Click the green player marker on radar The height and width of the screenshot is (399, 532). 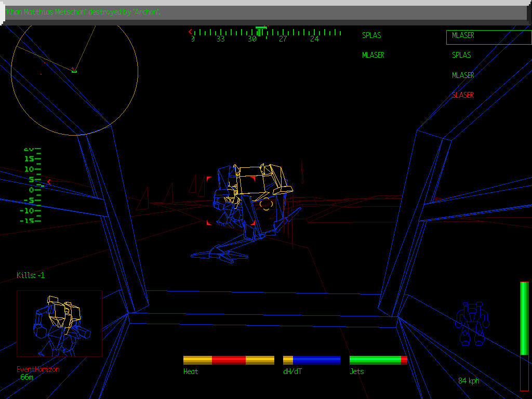click(x=74, y=70)
